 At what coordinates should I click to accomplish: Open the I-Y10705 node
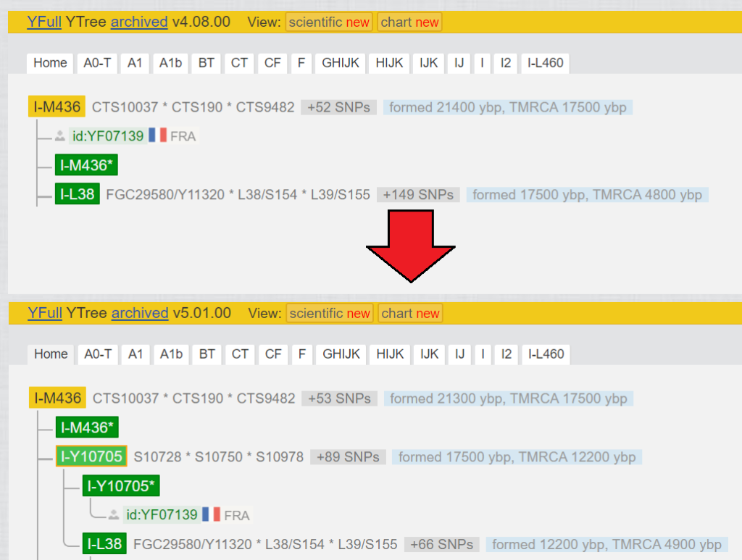pos(91,456)
